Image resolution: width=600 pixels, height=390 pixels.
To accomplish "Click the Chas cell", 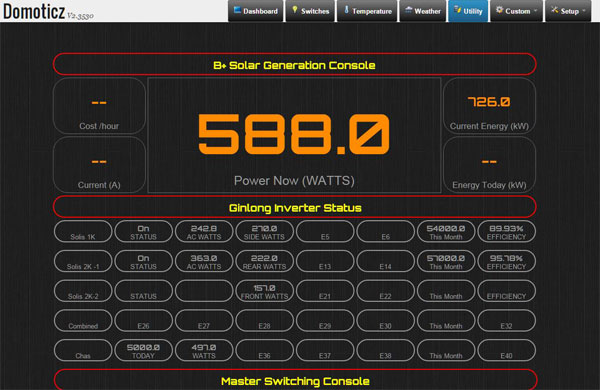I will [83, 351].
